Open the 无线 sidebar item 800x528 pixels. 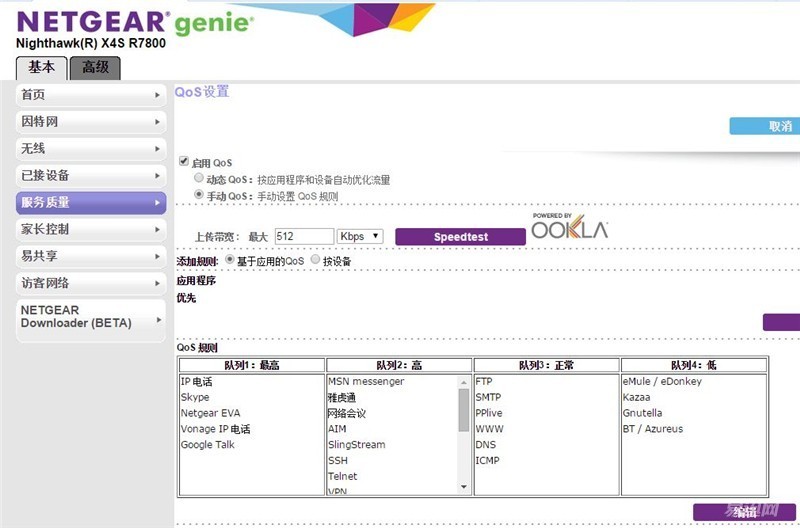(91, 149)
